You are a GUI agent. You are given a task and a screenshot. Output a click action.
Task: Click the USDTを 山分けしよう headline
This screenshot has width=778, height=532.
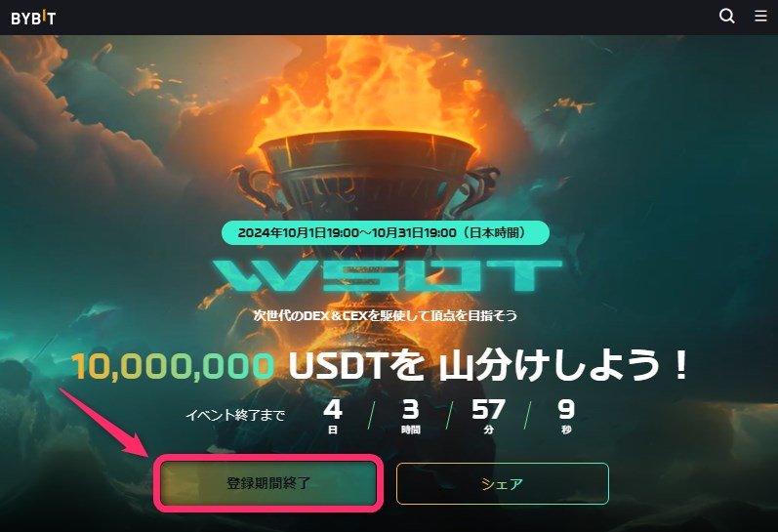tap(489, 366)
